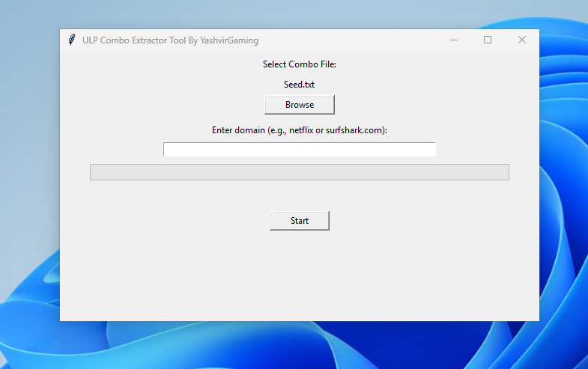Click the "Select Combo File:" label
The width and height of the screenshot is (588, 369).
300,64
